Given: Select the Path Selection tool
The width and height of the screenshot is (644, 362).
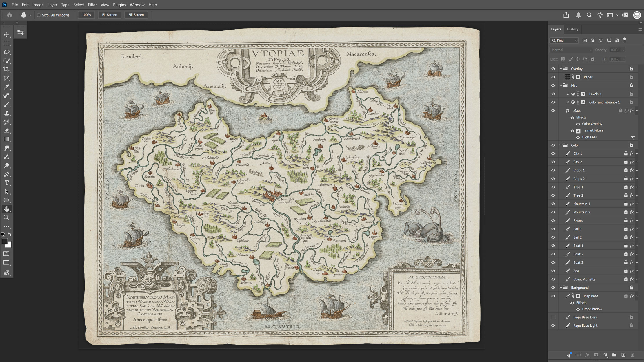Looking at the screenshot, I should [6, 192].
